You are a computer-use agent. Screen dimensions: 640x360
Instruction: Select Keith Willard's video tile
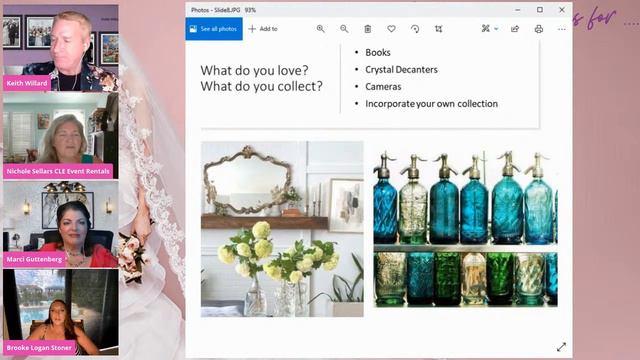61,48
